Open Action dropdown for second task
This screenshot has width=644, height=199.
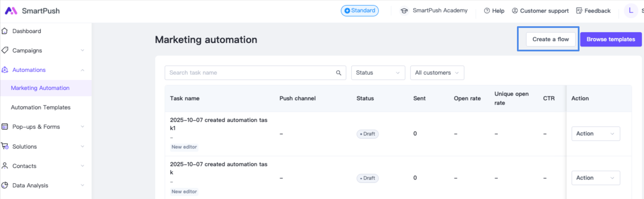pyautogui.click(x=595, y=178)
